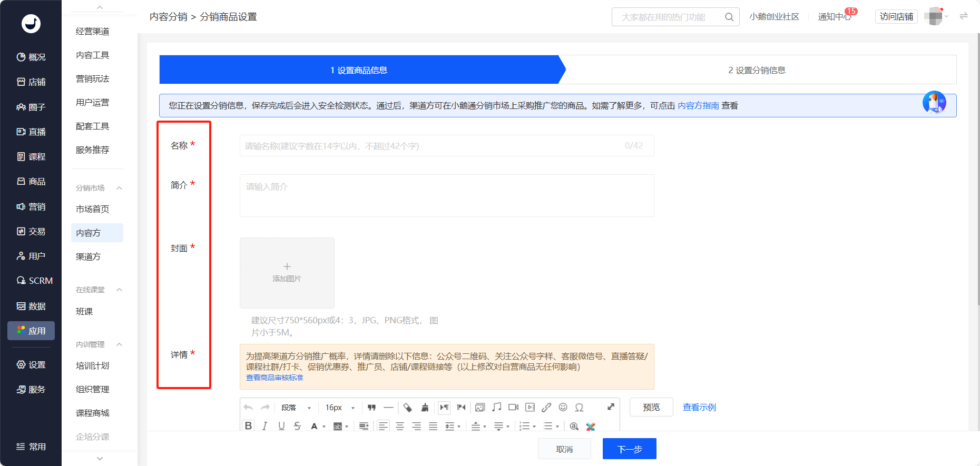Center align the text
This screenshot has height=466, width=980.
coord(400,426)
